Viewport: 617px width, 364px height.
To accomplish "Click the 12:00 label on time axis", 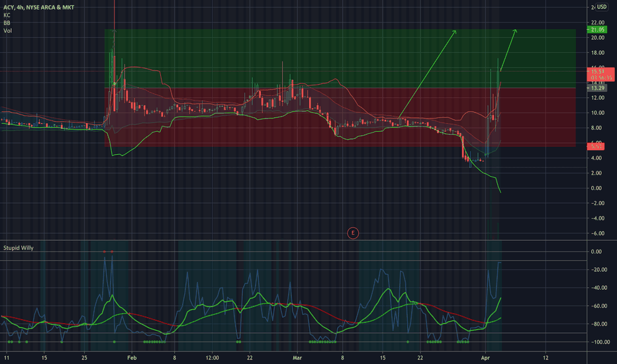I will coord(212,357).
